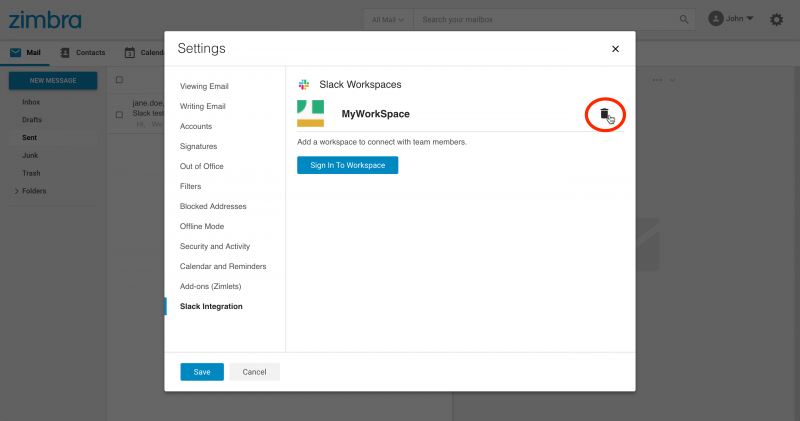Delete the MyWorkSpace workspace via trash icon
800x421 pixels.
[604, 114]
